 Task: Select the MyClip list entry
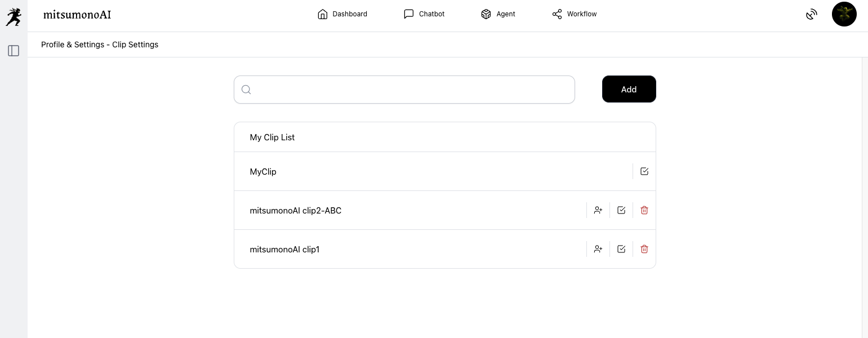(263, 172)
